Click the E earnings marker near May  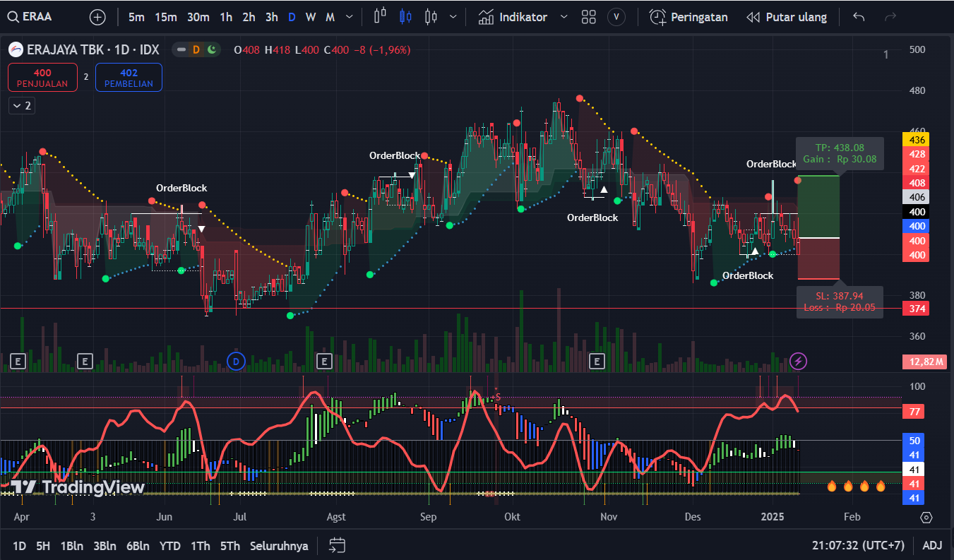(85, 362)
